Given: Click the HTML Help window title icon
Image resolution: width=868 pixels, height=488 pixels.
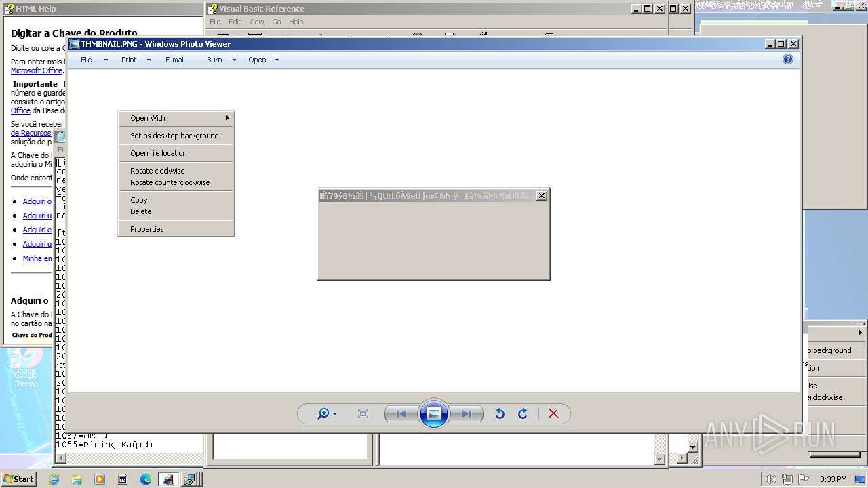Looking at the screenshot, I should tap(9, 9).
